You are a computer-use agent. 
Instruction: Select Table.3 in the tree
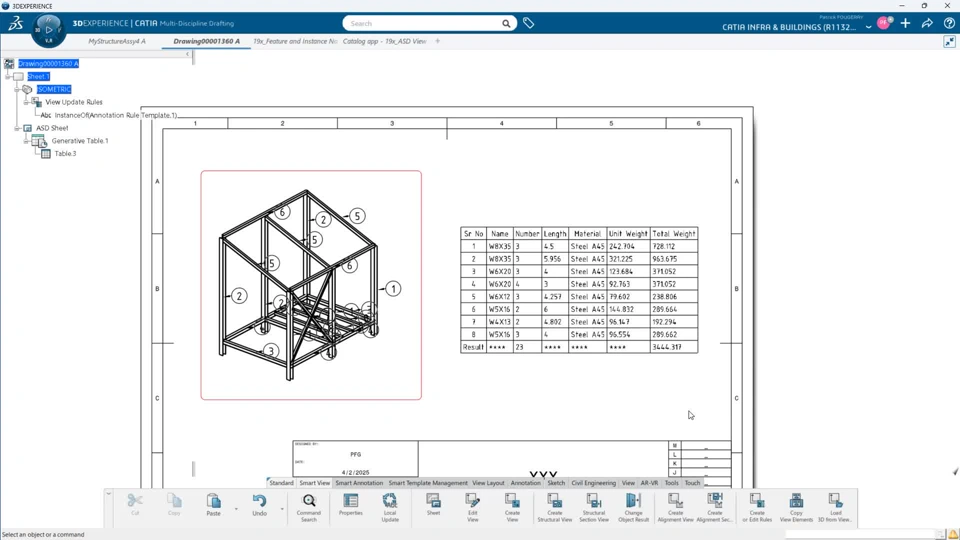66,154
